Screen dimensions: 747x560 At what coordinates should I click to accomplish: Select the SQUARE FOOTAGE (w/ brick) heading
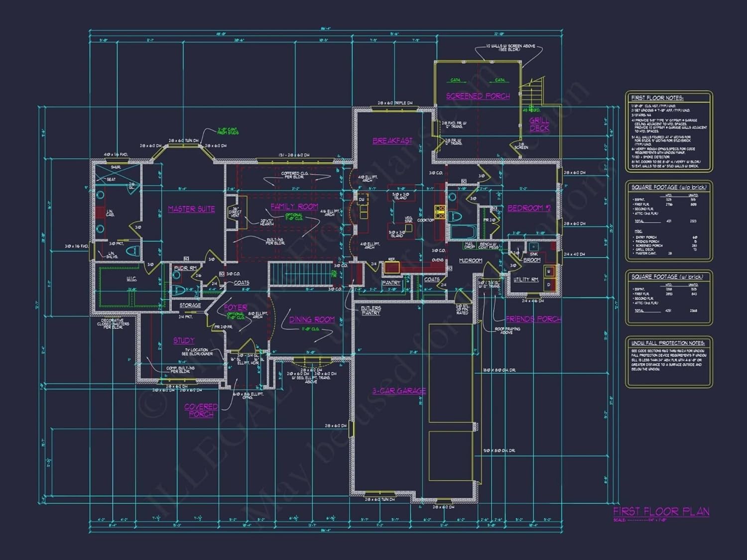(667, 277)
